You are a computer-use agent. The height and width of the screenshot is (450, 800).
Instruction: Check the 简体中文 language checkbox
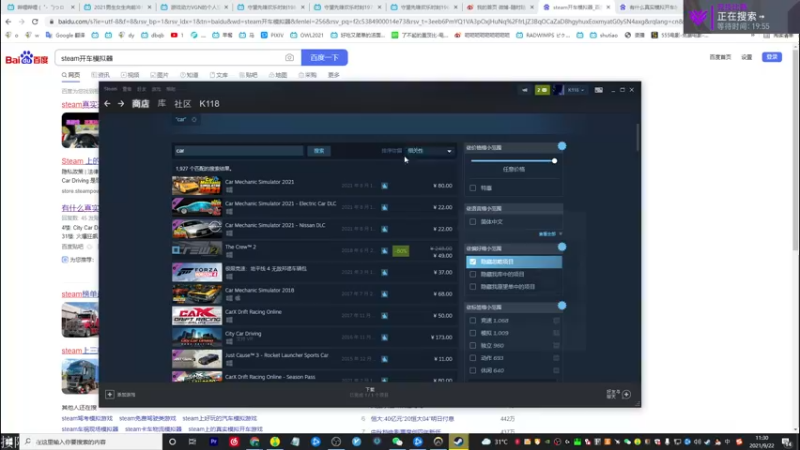click(472, 222)
